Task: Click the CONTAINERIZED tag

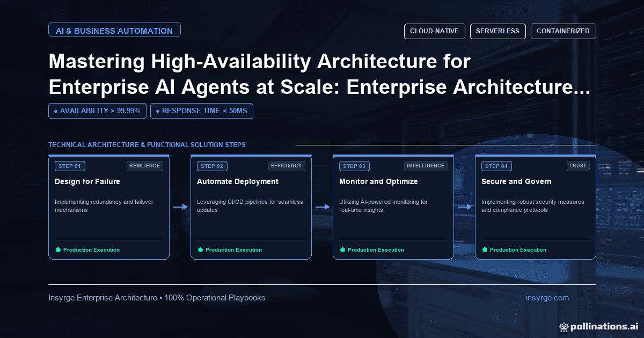Action: [x=563, y=31]
